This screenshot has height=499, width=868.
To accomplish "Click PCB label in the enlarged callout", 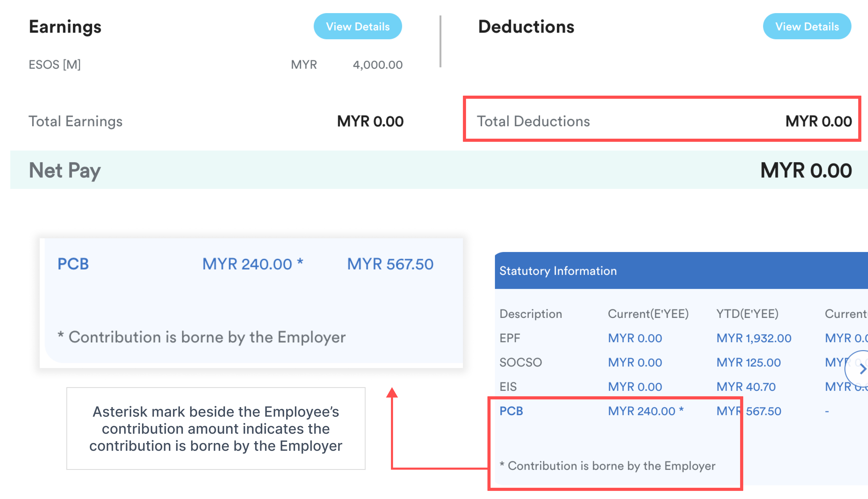I will pos(73,264).
